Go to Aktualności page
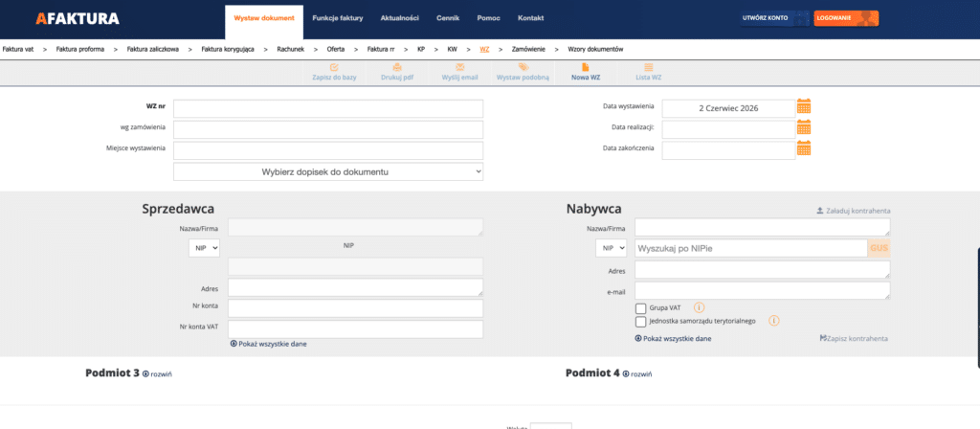The image size is (980, 429). click(399, 18)
